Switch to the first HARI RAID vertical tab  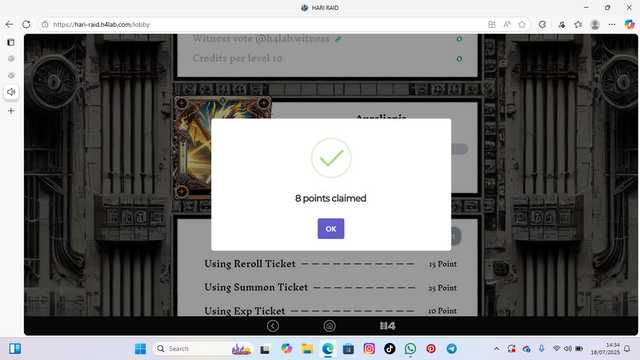pos(11,58)
